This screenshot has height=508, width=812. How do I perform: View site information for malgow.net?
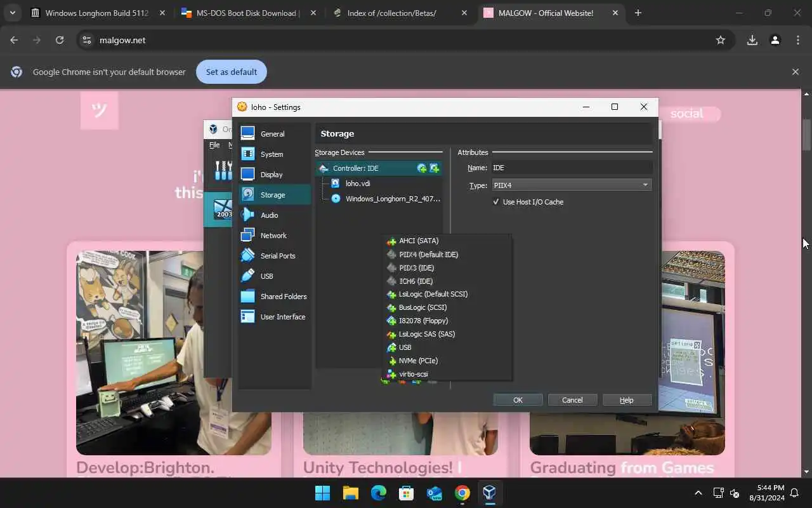pyautogui.click(x=88, y=40)
